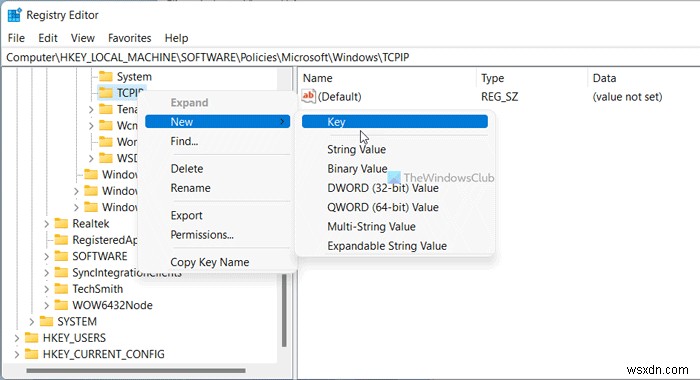
Task: Click the HKEY_USERS folder icon
Action: (32, 338)
